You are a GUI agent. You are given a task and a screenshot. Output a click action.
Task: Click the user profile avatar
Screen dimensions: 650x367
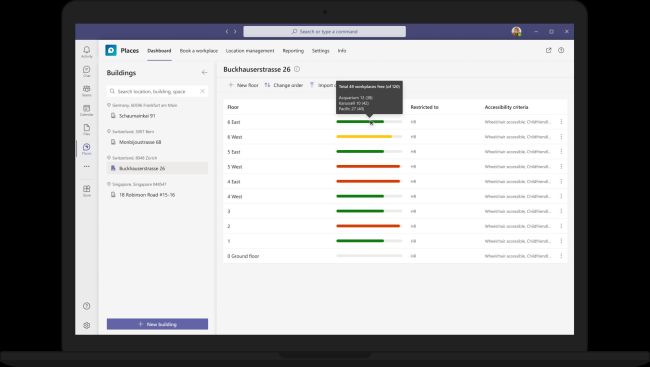pyautogui.click(x=517, y=32)
